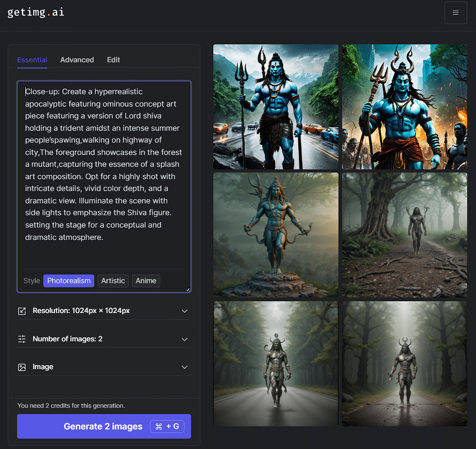
Task: Click the ⌘ + G shortcut badge
Action: (167, 426)
